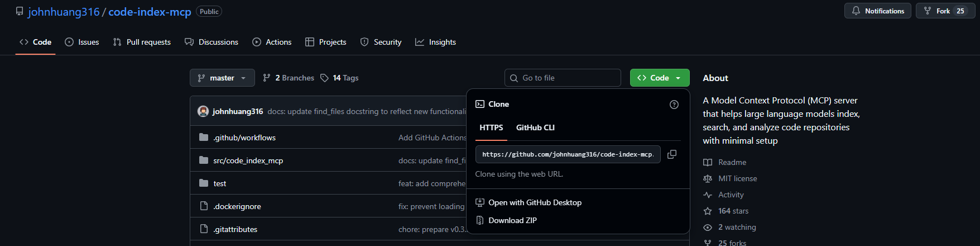Viewport: 980px width, 246px height.
Task: Click the terminal icon beside Clone
Action: [x=480, y=104]
